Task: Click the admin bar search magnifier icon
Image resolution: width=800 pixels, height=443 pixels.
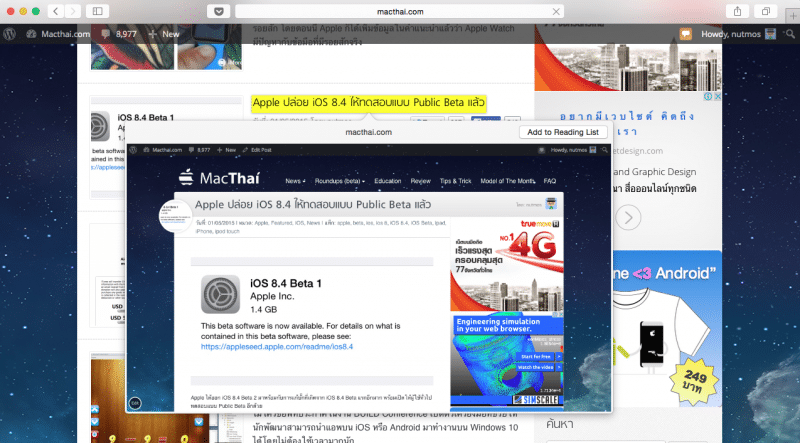Action: click(x=790, y=34)
